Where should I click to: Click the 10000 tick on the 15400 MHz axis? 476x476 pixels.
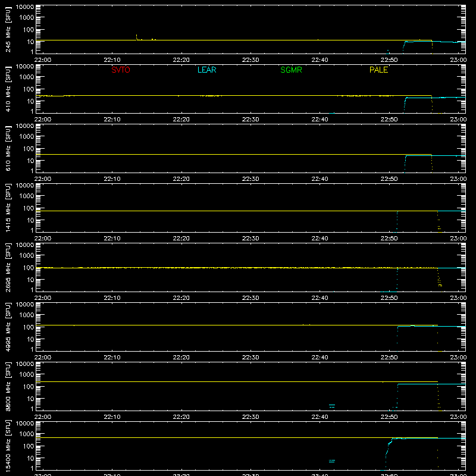pyautogui.click(x=25, y=424)
